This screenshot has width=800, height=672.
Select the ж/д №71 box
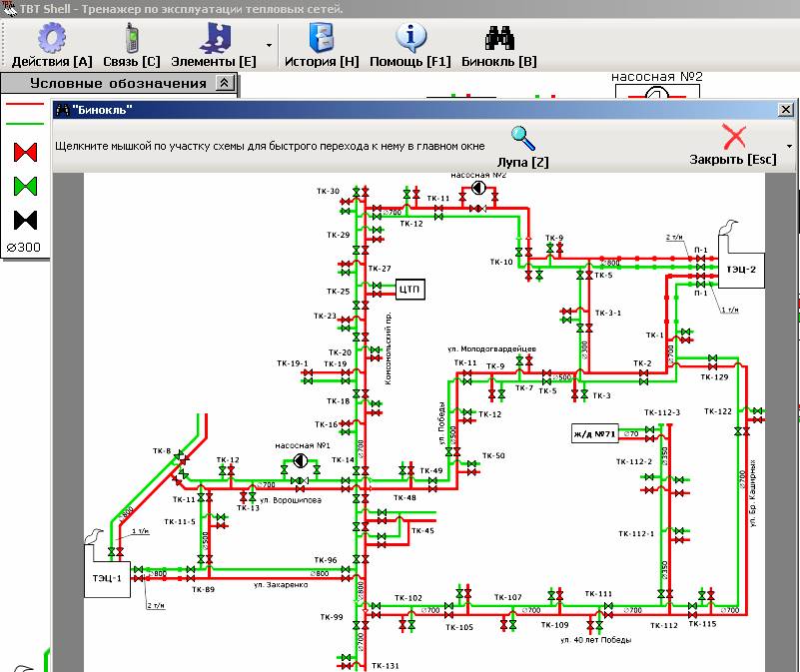[x=595, y=433]
